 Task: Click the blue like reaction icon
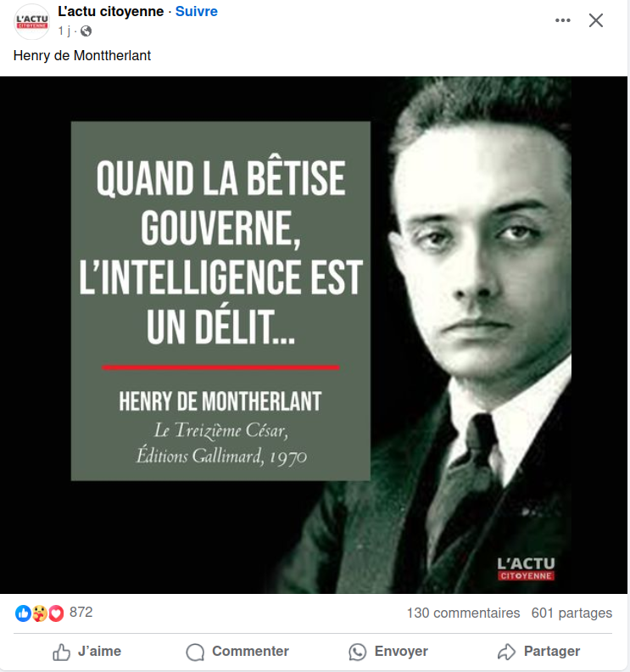(23, 613)
